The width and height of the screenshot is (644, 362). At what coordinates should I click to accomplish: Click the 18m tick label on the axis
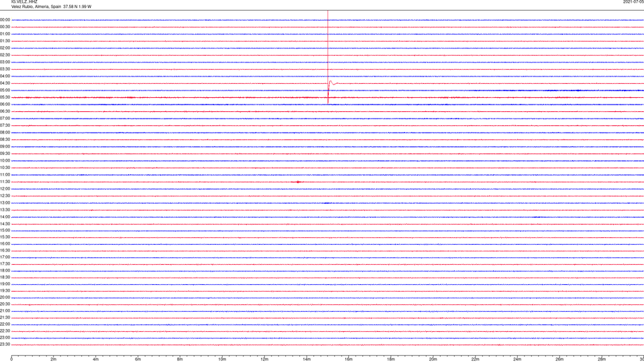390,359
